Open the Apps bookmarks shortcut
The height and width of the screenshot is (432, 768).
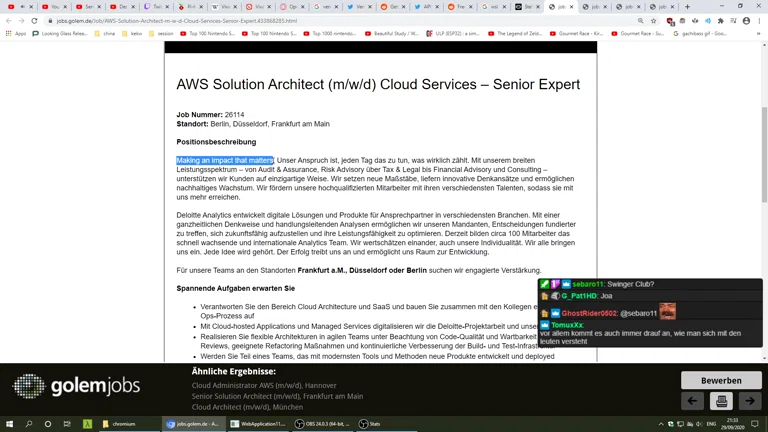(16, 33)
